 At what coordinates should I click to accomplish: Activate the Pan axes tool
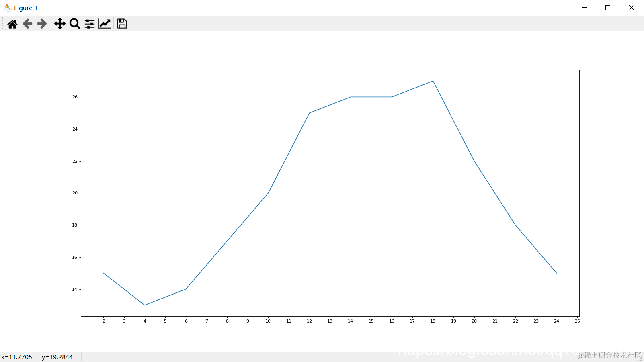point(60,24)
